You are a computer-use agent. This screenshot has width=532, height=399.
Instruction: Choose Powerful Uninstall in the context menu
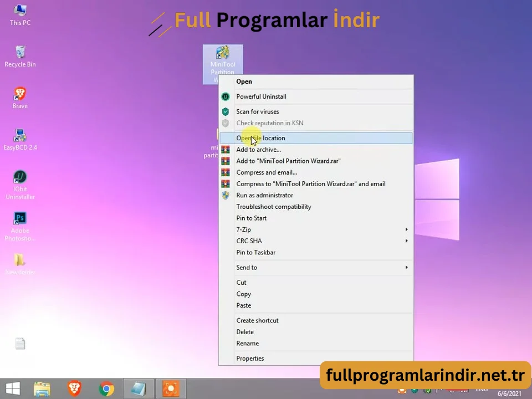click(316, 96)
